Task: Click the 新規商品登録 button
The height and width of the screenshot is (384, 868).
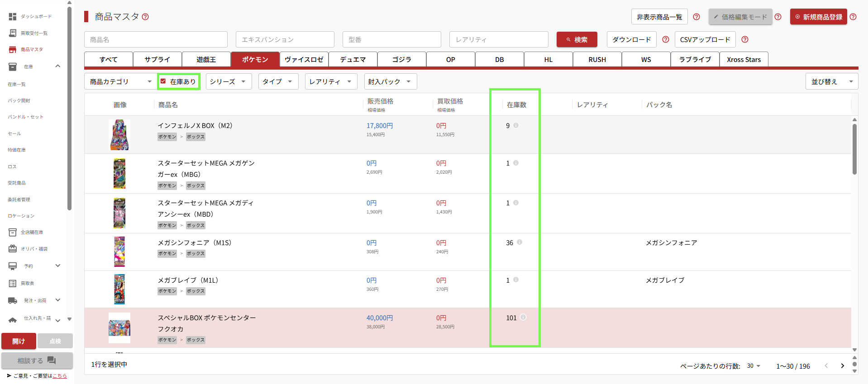Action: point(818,17)
